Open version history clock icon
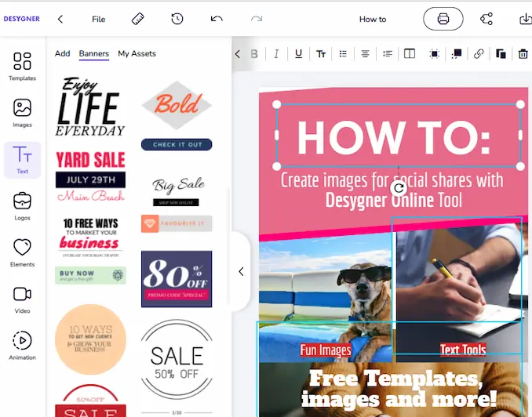 177,19
